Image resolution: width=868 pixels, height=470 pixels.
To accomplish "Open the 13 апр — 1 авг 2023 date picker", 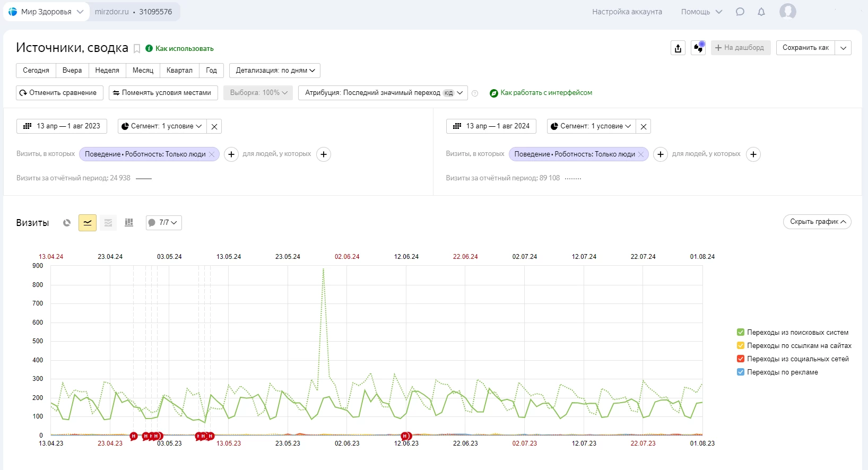I will tap(62, 126).
